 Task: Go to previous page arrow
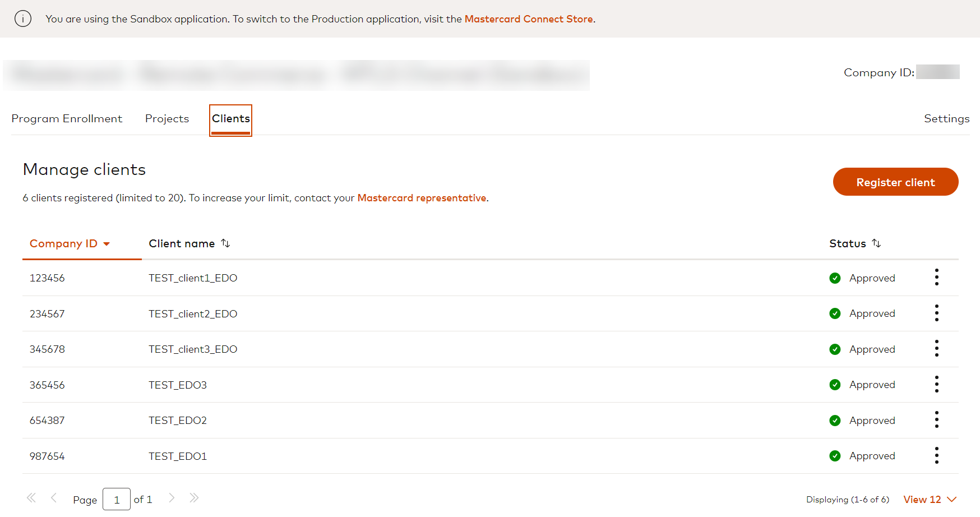[54, 498]
